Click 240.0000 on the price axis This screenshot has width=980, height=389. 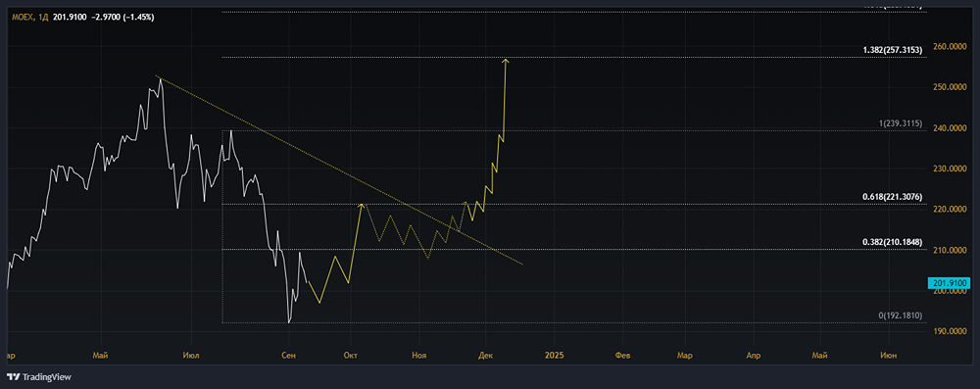[950, 128]
